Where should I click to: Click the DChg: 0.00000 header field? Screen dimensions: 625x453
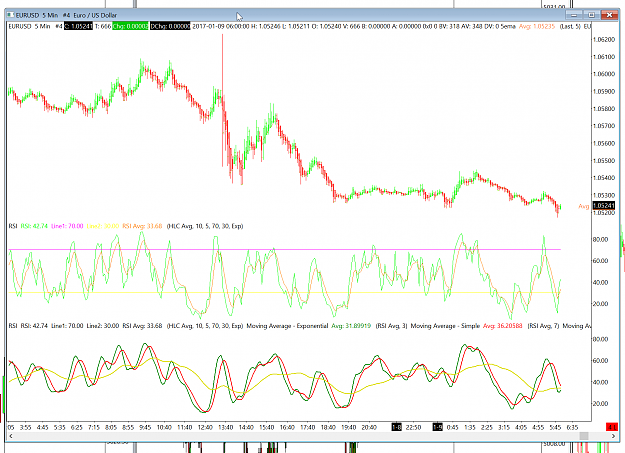(170, 26)
